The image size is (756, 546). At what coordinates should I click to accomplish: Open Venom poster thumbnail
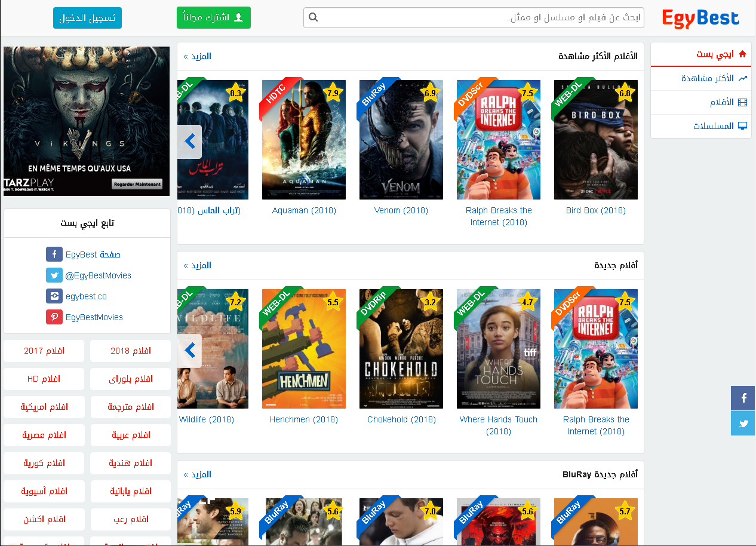tap(401, 140)
